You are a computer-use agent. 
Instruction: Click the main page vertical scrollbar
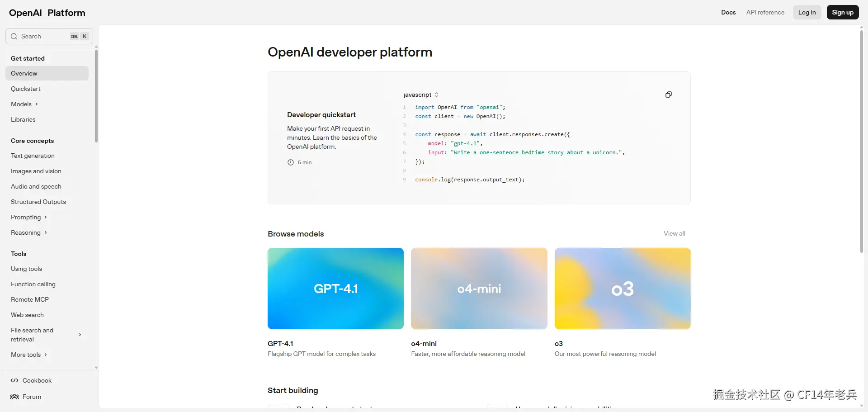pyautogui.click(x=861, y=142)
